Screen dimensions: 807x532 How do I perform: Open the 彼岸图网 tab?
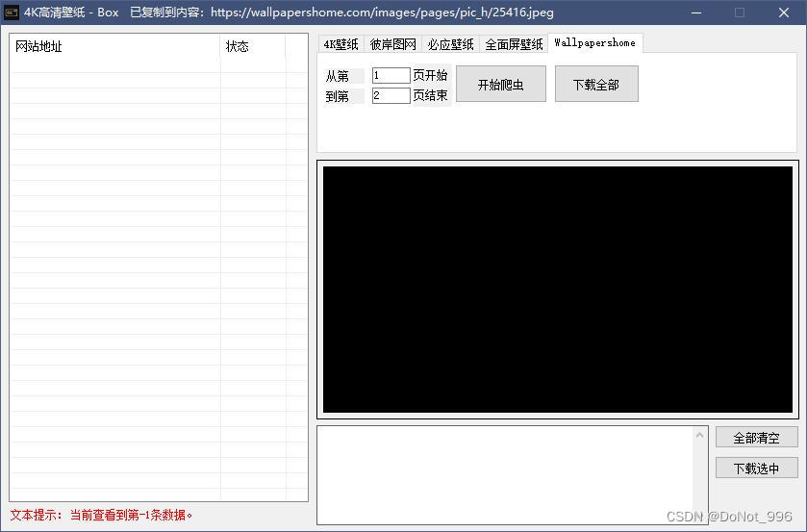(392, 44)
